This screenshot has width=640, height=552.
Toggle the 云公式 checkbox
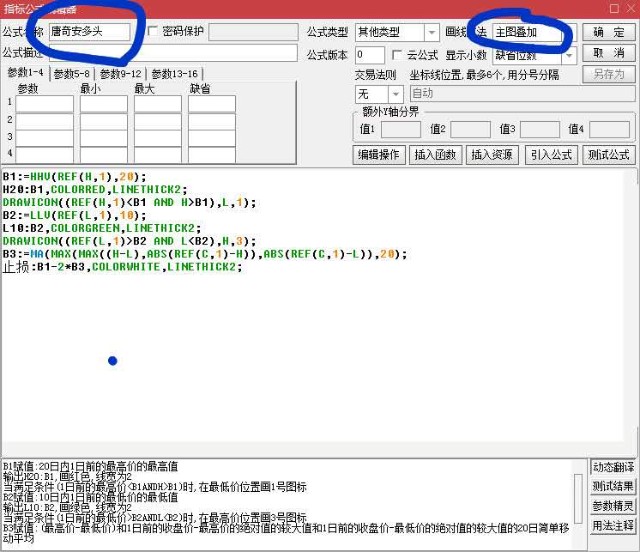click(x=398, y=54)
